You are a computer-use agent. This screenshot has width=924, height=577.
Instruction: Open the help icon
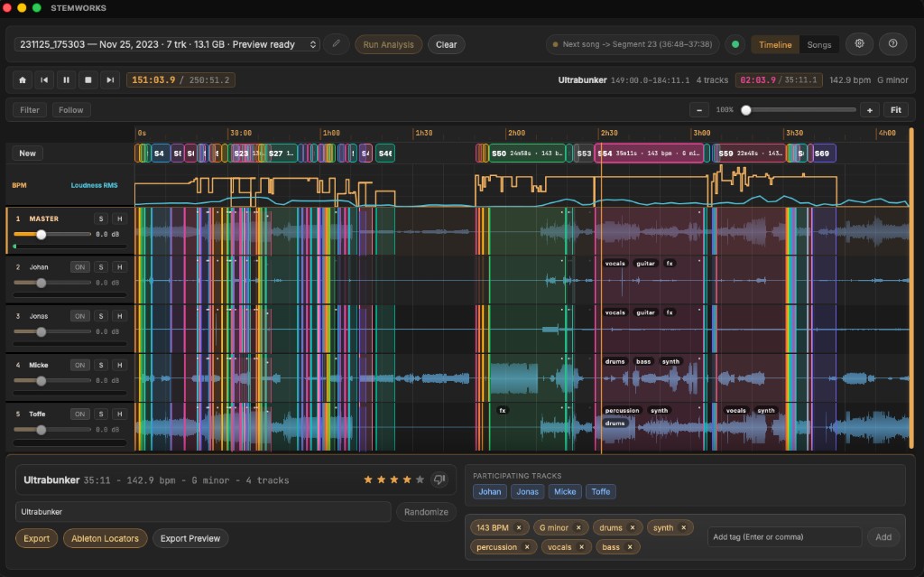pos(892,43)
